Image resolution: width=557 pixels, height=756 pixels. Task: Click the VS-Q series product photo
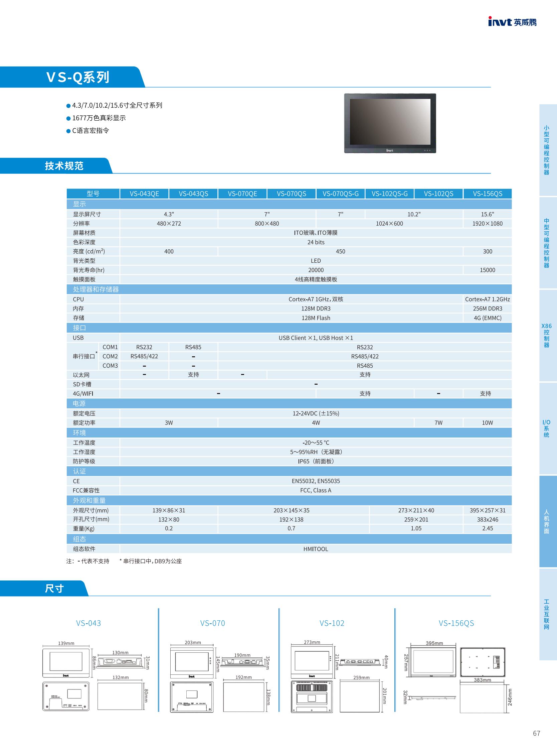[x=390, y=123]
